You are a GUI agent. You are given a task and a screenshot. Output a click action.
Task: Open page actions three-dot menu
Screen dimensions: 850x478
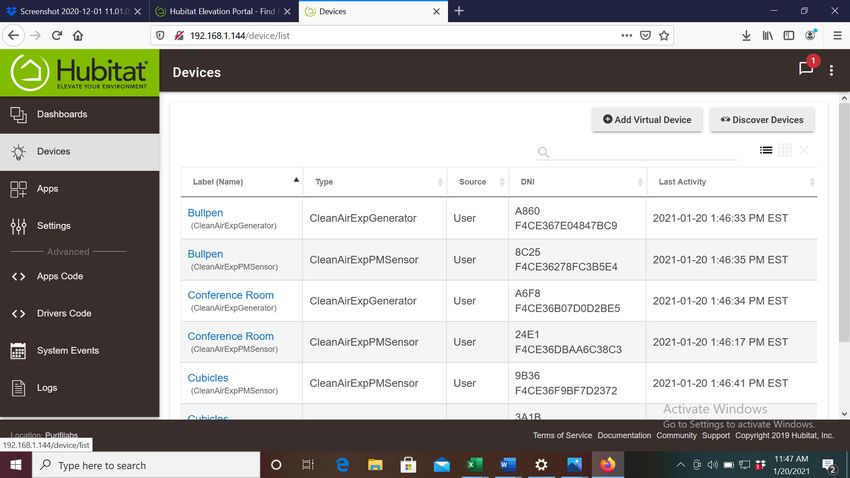pyautogui.click(x=627, y=36)
